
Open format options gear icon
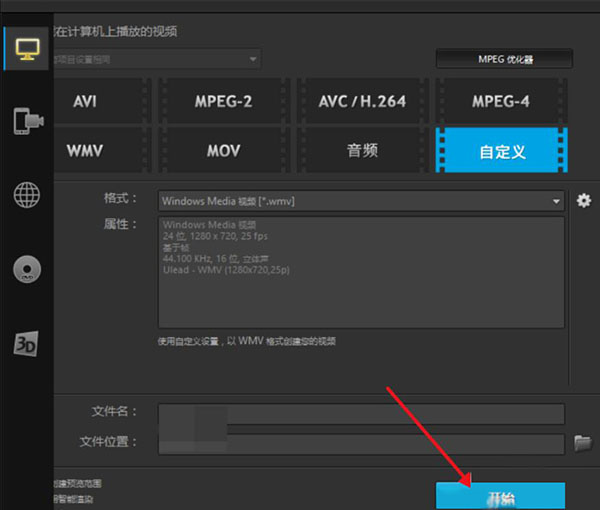584,200
